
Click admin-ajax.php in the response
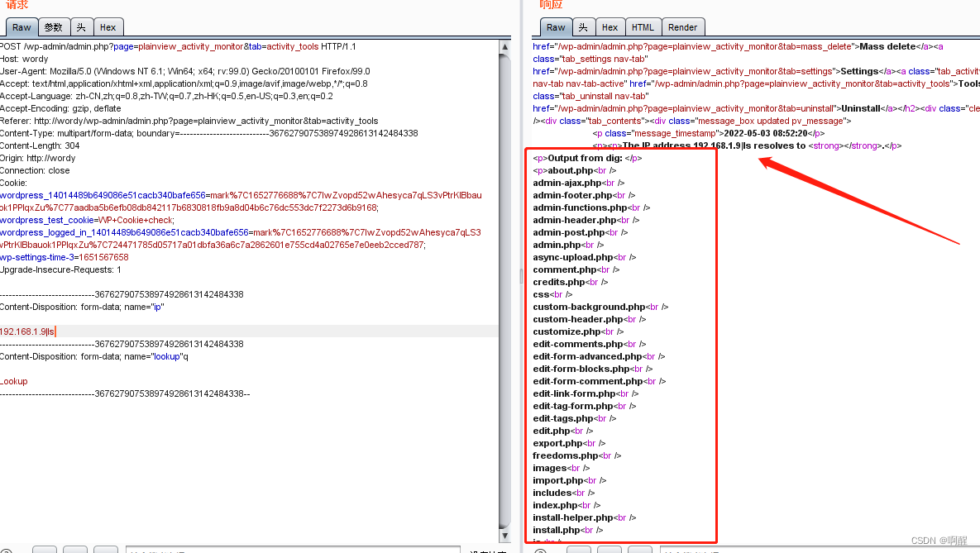[x=566, y=183]
